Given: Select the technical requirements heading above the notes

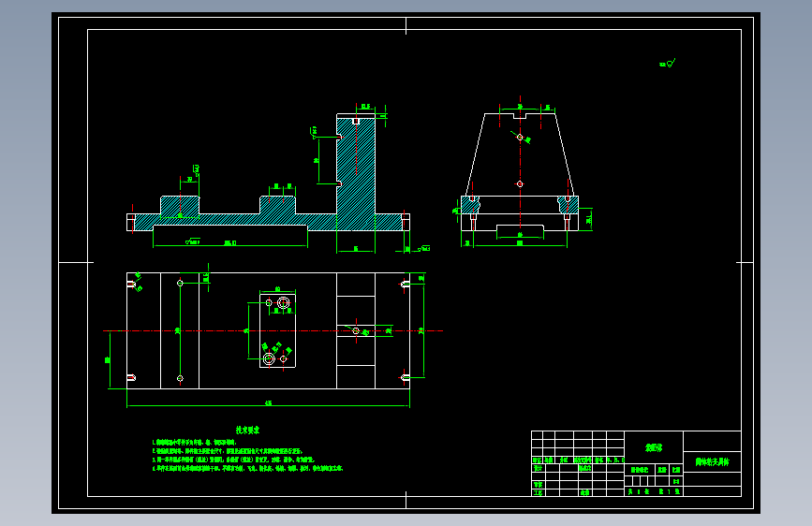Looking at the screenshot, I should pos(247,431).
